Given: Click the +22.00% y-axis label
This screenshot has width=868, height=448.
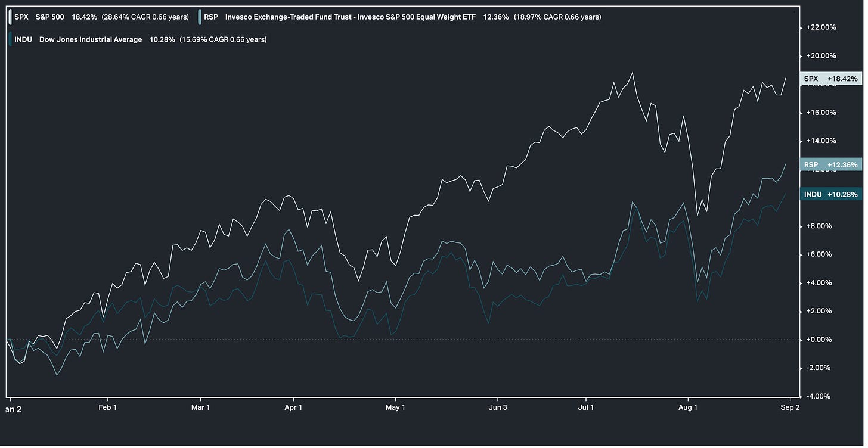Looking at the screenshot, I should [x=821, y=27].
